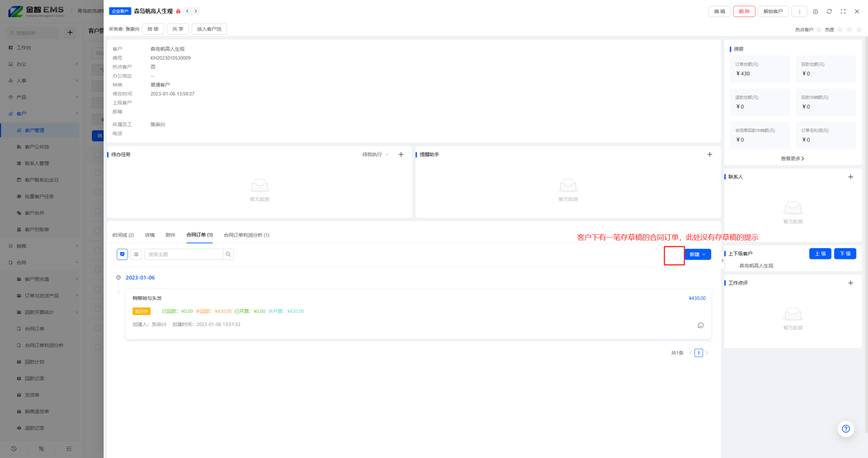Screen dimensions: 868x458
Task: Click the 搜索主题 search input field
Action: [183, 254]
